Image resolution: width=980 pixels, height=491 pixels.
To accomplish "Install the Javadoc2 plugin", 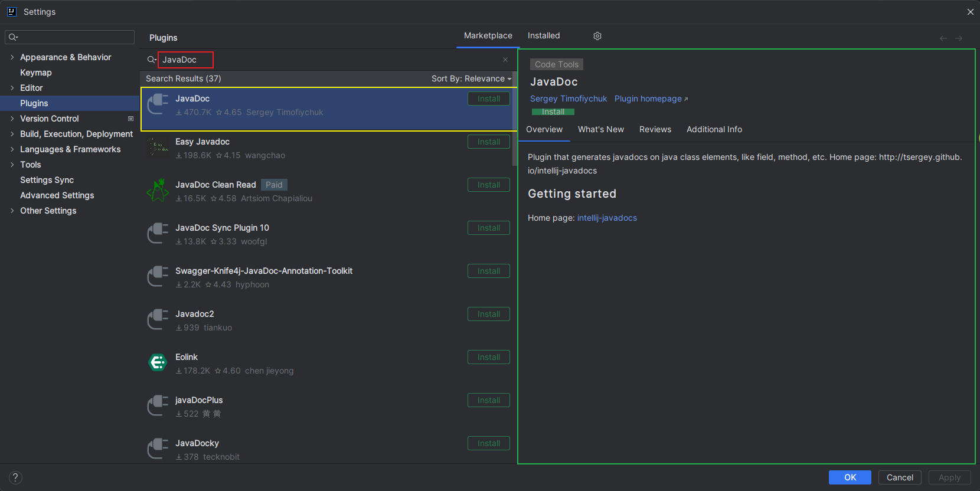I will point(489,314).
